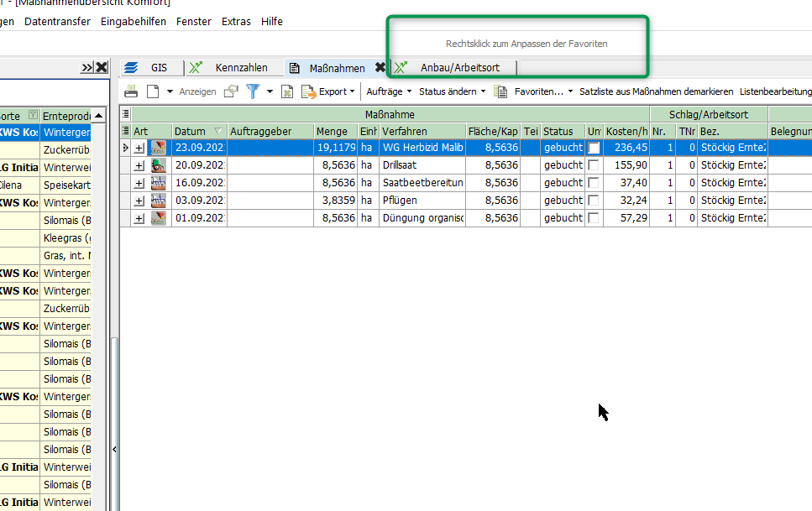Close the Maßnahmen tab using its X
This screenshot has height=511, width=812.
[380, 68]
